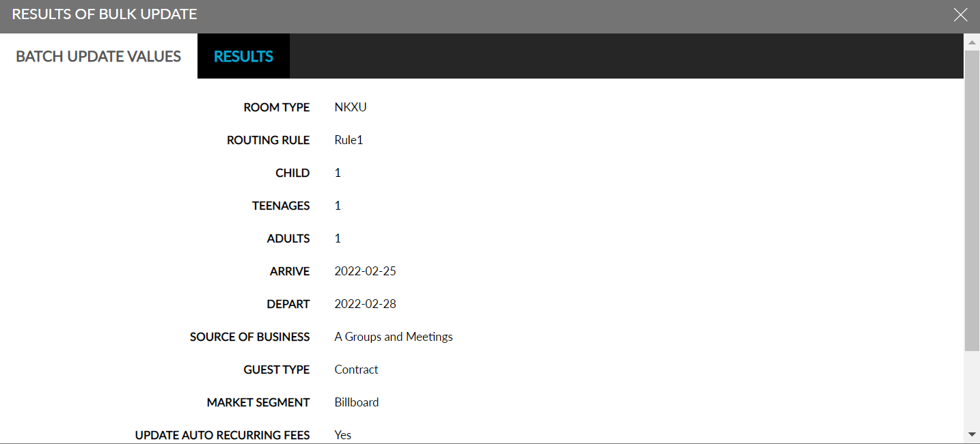
Task: Open source of business A Groups and Meetings
Action: [x=394, y=337]
